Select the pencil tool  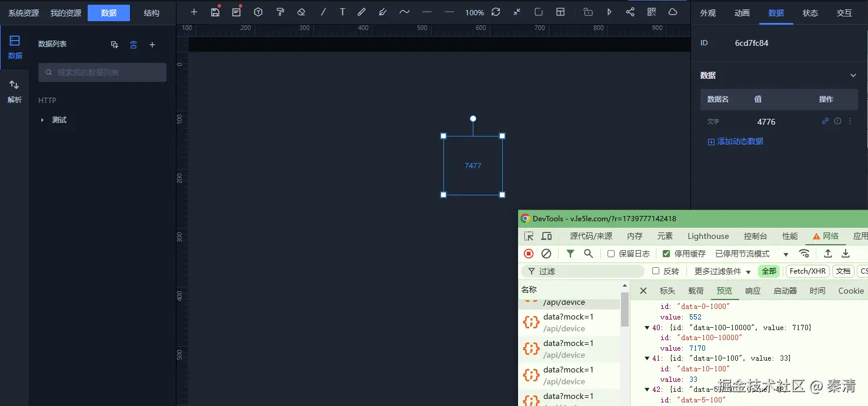tap(362, 12)
